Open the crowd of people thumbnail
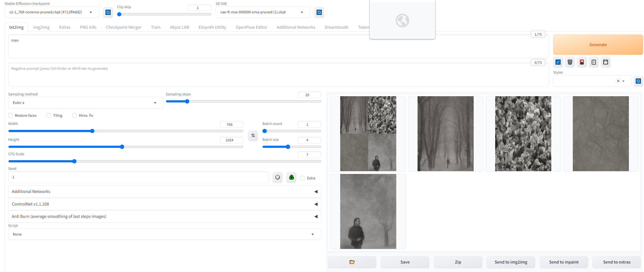Image resolution: width=644 pixels, height=272 pixels. (x=523, y=134)
